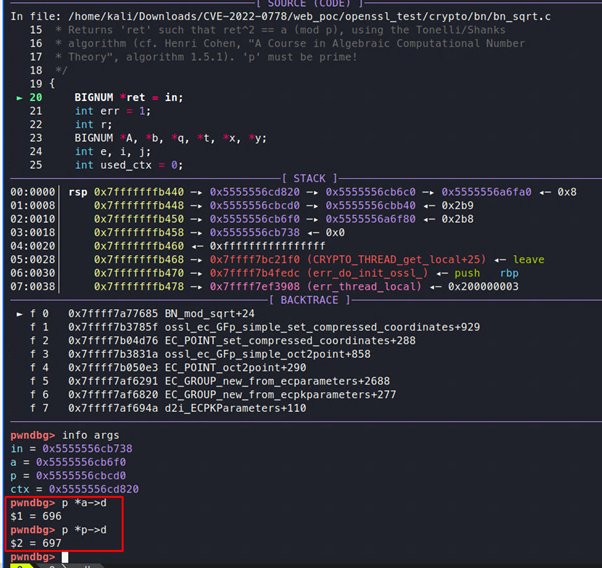Screen dimensions: 602x568
Task: Select source line 25 'int used_ctx = 0;'
Action: [129, 165]
